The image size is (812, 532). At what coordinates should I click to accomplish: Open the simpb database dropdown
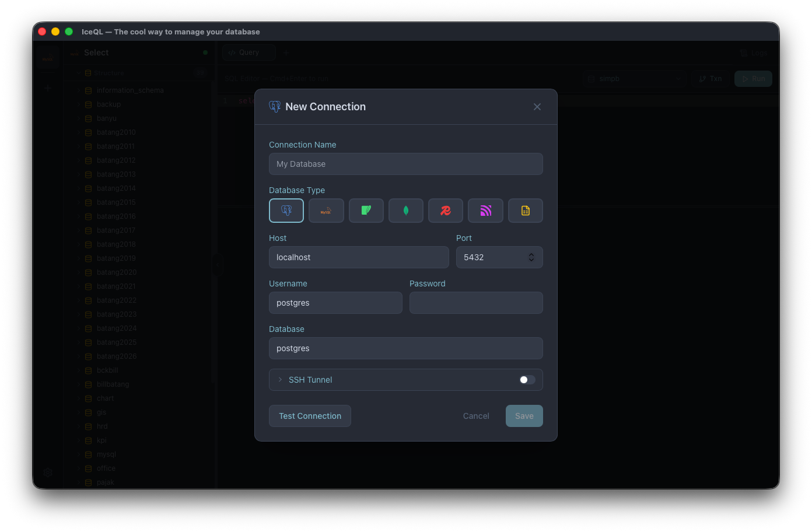(x=635, y=79)
